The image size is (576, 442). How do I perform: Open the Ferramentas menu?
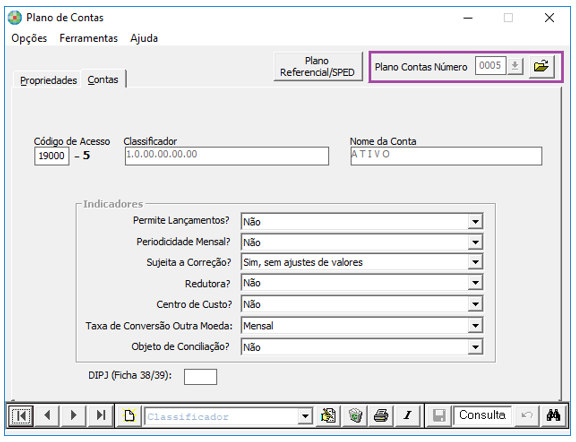point(89,38)
